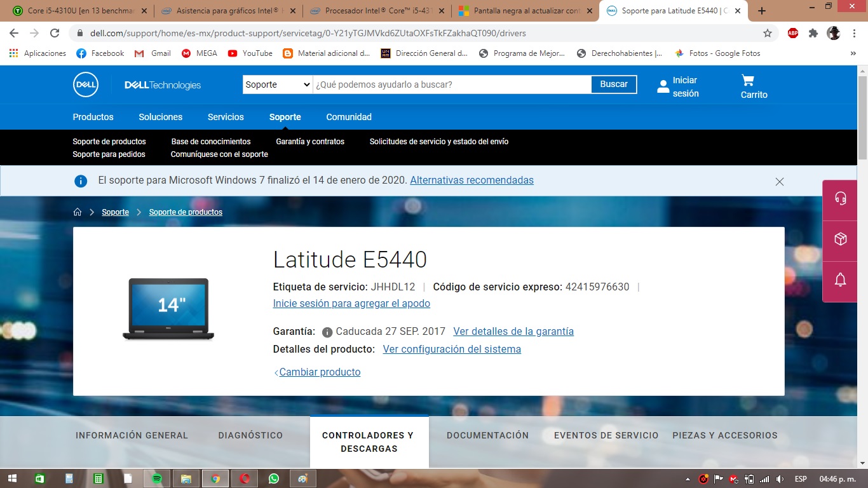Image resolution: width=868 pixels, height=488 pixels.
Task: Open the notifications bell side icon
Action: 841,280
